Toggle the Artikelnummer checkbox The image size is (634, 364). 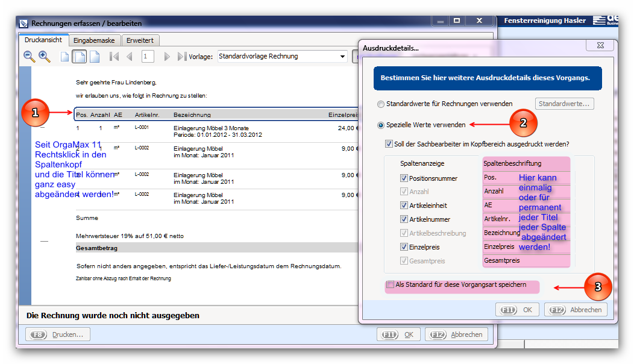(404, 219)
